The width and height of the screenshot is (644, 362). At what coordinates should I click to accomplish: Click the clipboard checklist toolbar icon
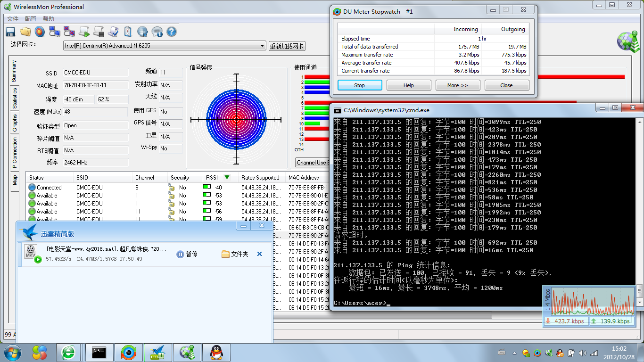point(128,32)
